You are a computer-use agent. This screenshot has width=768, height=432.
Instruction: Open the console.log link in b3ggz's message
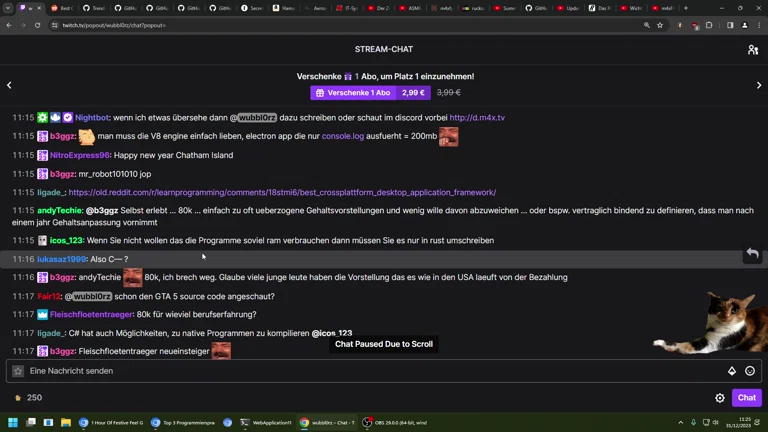click(x=343, y=136)
